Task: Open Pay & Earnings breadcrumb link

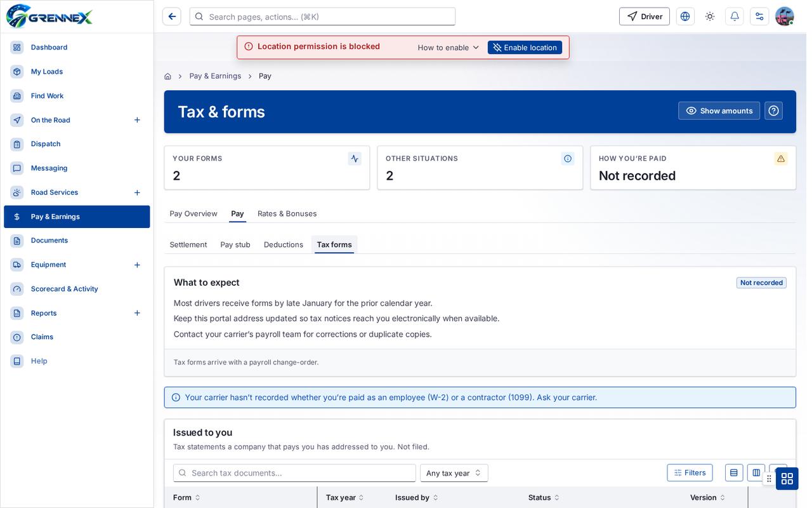Action: (x=215, y=76)
